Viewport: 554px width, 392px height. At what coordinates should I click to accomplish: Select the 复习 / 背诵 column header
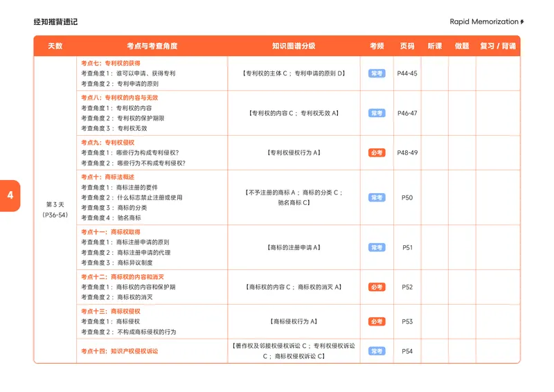[497, 46]
